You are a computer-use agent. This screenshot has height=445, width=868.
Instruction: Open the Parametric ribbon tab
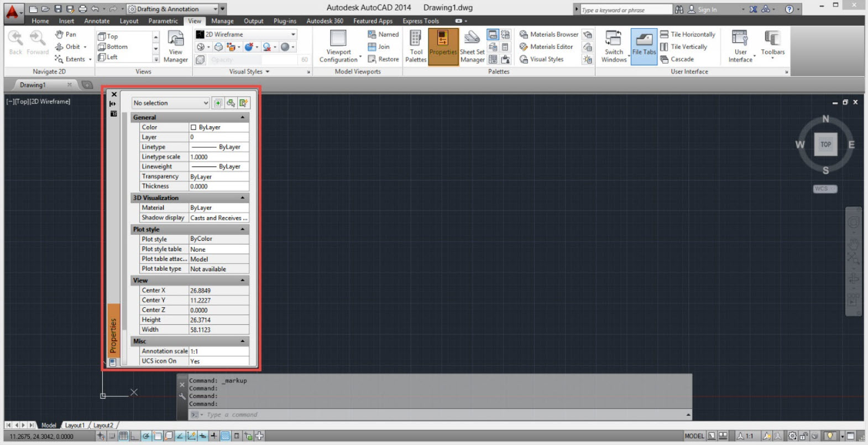click(163, 21)
